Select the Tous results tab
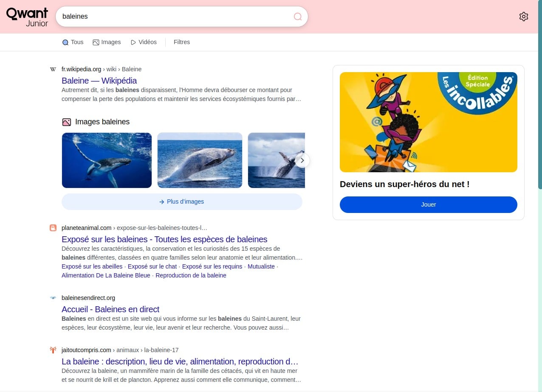 click(73, 42)
